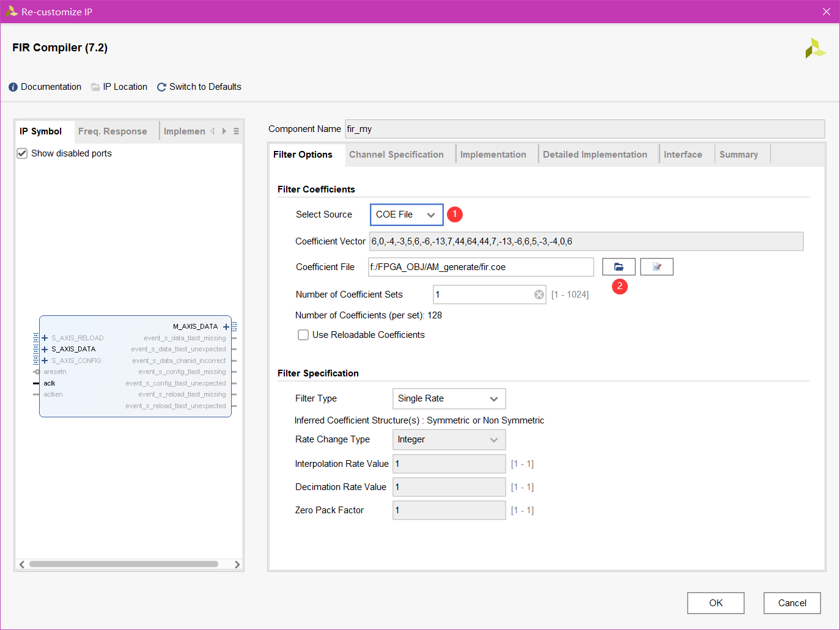Click the event_s_data_chanid_incorrect port

pyautogui.click(x=179, y=361)
